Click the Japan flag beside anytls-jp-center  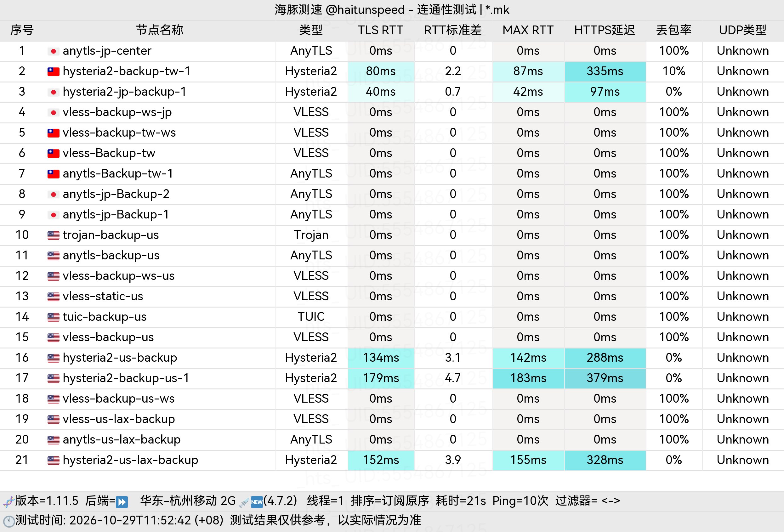pyautogui.click(x=53, y=51)
